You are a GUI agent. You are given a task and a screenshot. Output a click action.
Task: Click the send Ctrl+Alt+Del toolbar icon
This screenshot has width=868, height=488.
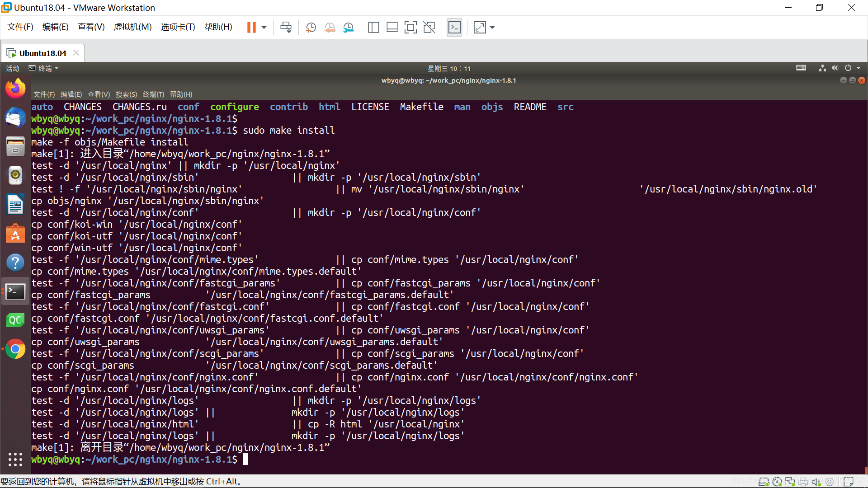coord(286,28)
